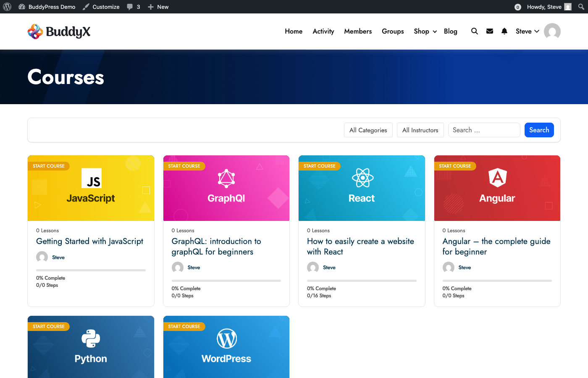Screen dimensions: 588x378
Task: Click the Python logo thumbnail
Action: pos(91,338)
